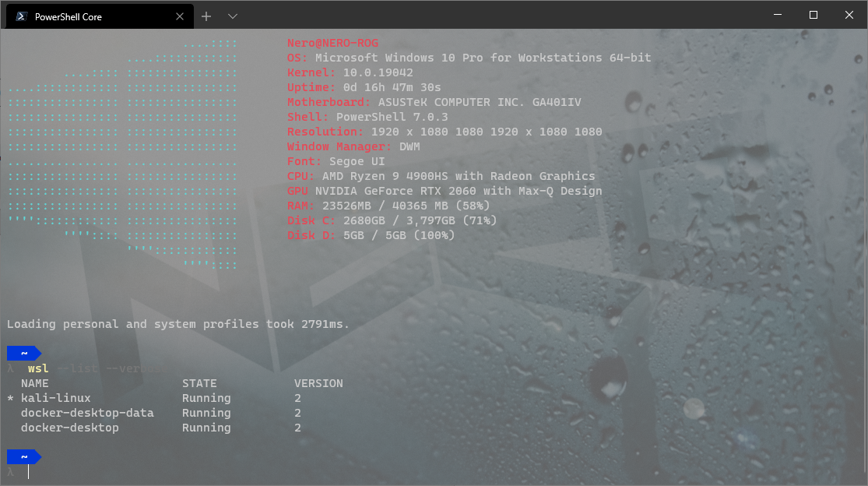Click the NAME column header
Image resolution: width=868 pixels, height=486 pixels.
pos(35,383)
